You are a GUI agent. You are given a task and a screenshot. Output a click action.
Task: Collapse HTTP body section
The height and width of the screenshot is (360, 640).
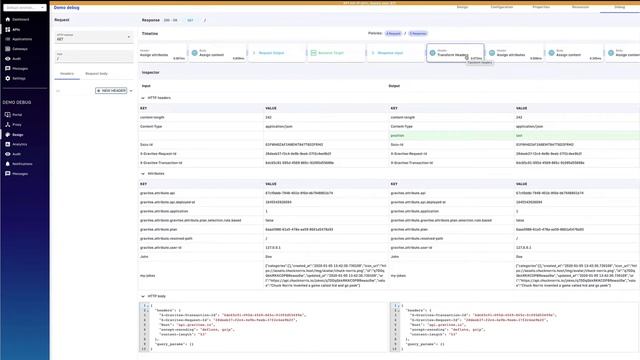(x=143, y=296)
